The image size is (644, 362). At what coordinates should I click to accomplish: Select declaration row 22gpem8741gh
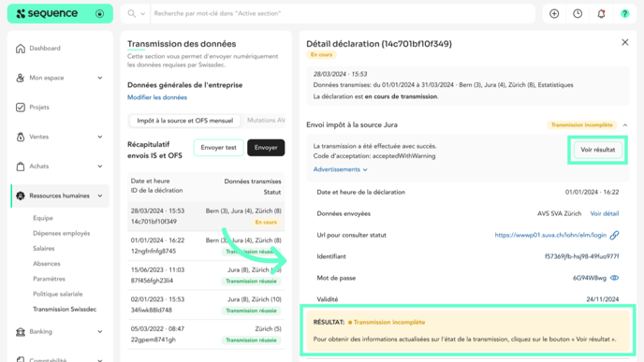[x=206, y=335]
